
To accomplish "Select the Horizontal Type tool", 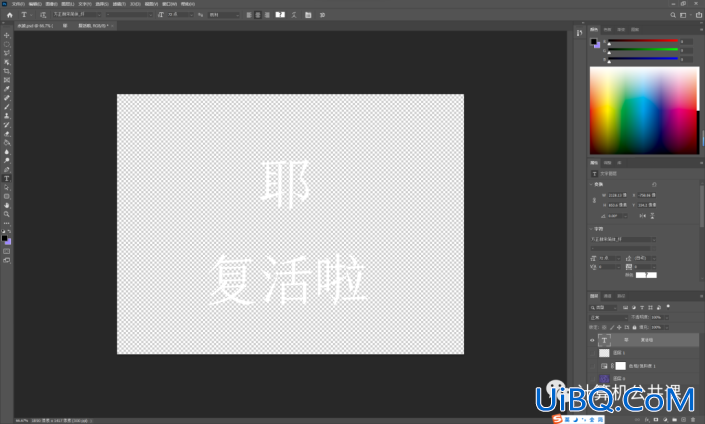I will (7, 179).
